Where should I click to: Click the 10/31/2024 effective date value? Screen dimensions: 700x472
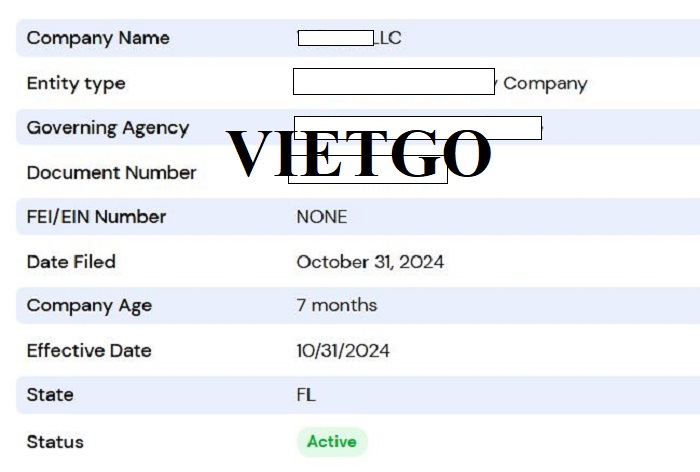point(343,351)
